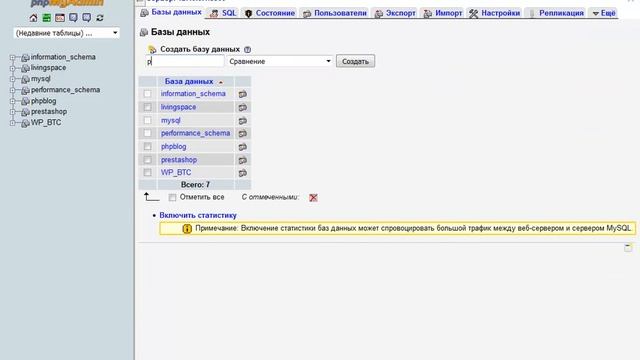Tick the prestashop checkbox
This screenshot has height=360, width=640.
coord(147,160)
